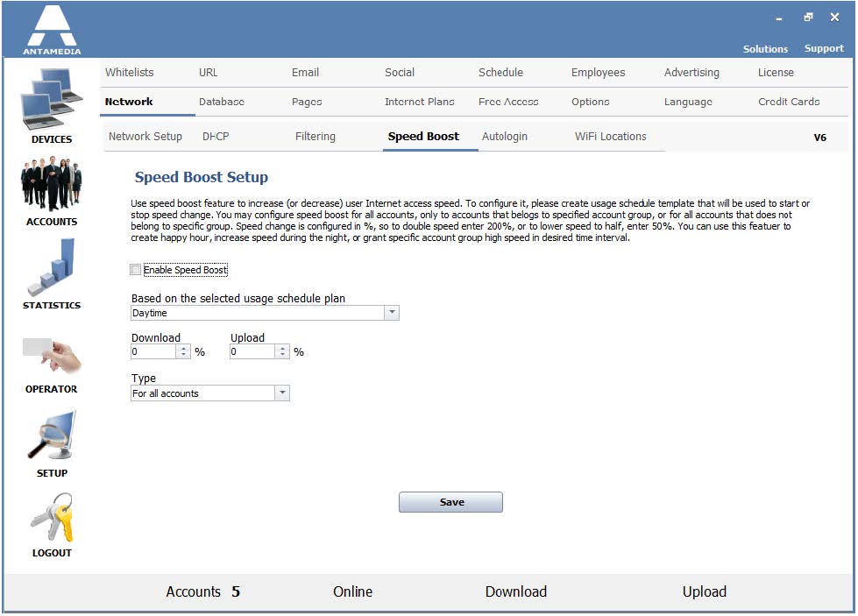This screenshot has height=616, width=858.
Task: Click the Logout keys icon
Action: click(x=52, y=517)
